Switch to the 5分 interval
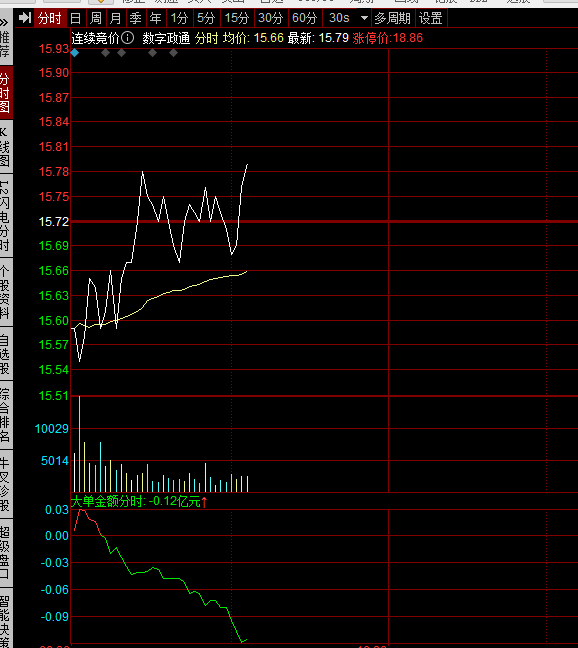Viewport: 578px width, 648px height. point(206,18)
